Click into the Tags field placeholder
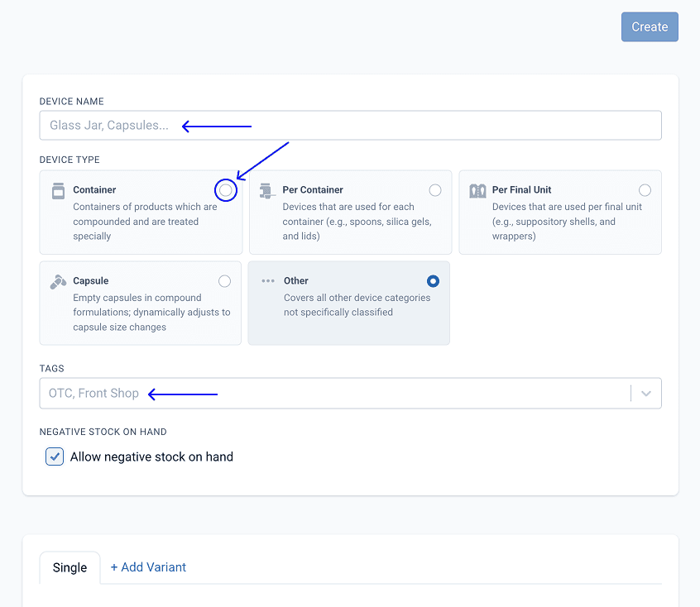The height and width of the screenshot is (607, 700). 93,393
